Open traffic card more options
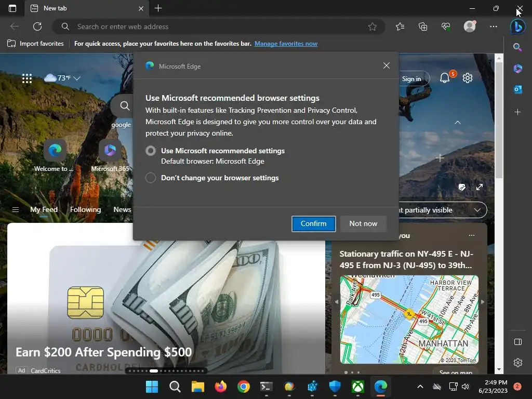The width and height of the screenshot is (532, 399). tap(472, 235)
